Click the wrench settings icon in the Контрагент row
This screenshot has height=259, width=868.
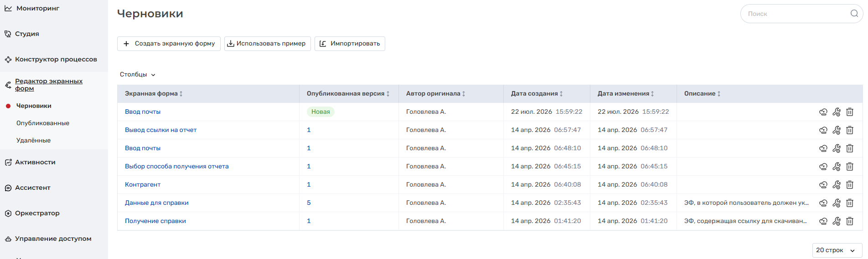837,185
